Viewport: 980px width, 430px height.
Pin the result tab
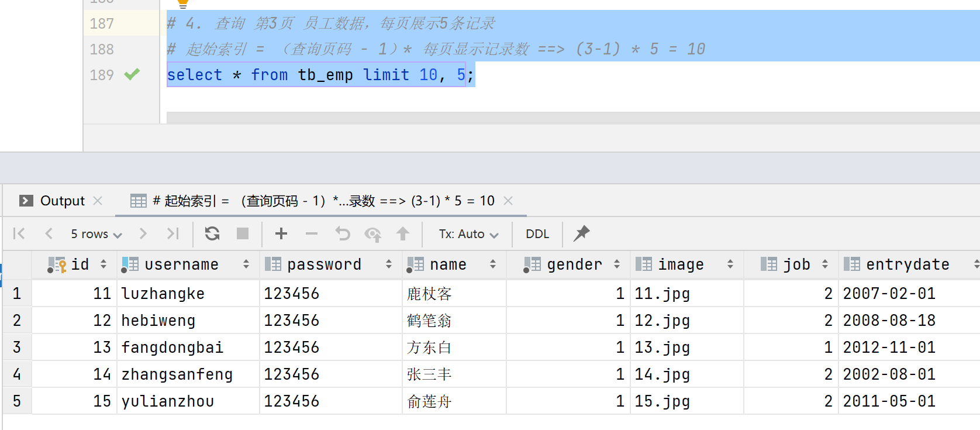581,233
